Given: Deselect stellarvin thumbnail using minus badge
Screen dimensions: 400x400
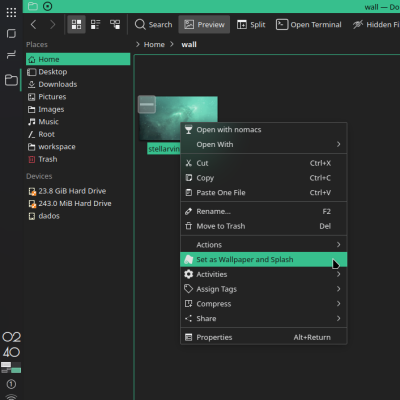Looking at the screenshot, I should tap(147, 104).
